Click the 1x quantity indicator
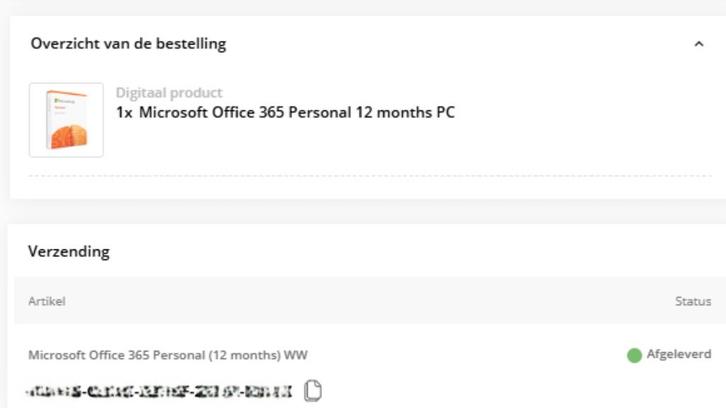This screenshot has height=408, width=726. pyautogui.click(x=124, y=112)
